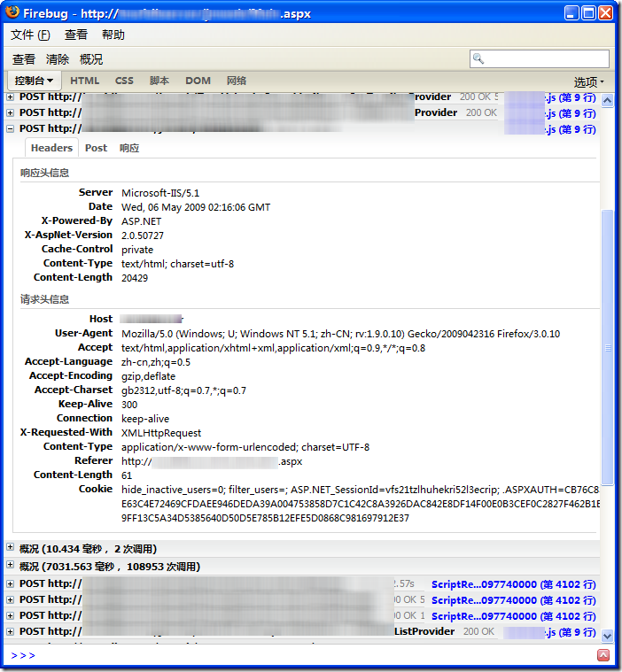Click the vertical scrollbar thumb
Viewport: 622px width, 672px height.
pos(608,347)
